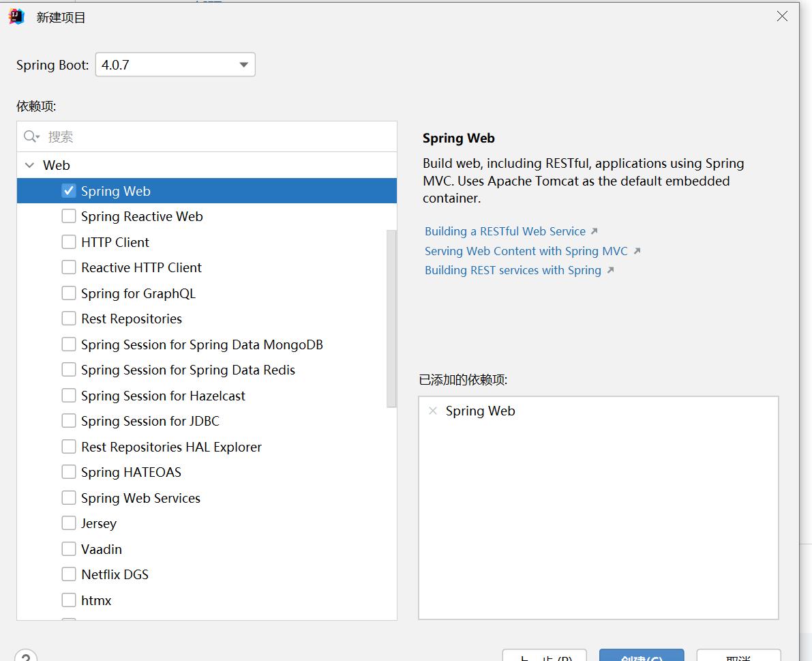Select the Jersey row label
812x661 pixels.
[98, 524]
